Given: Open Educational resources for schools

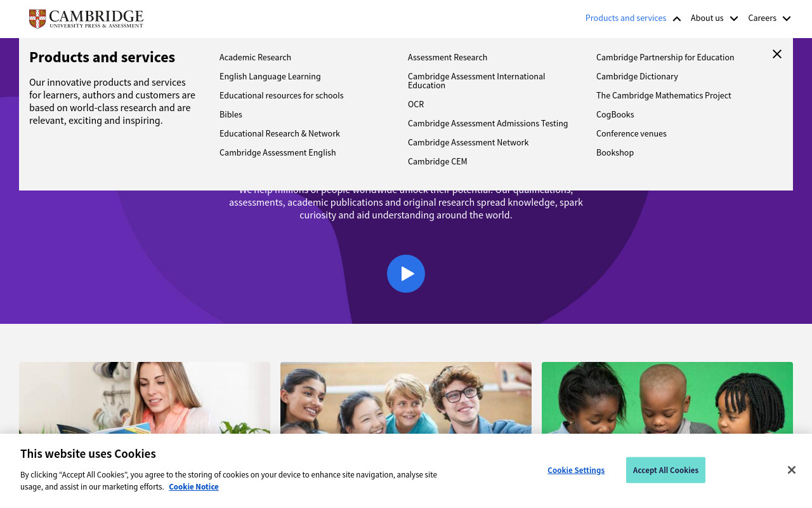Looking at the screenshot, I should 281,95.
